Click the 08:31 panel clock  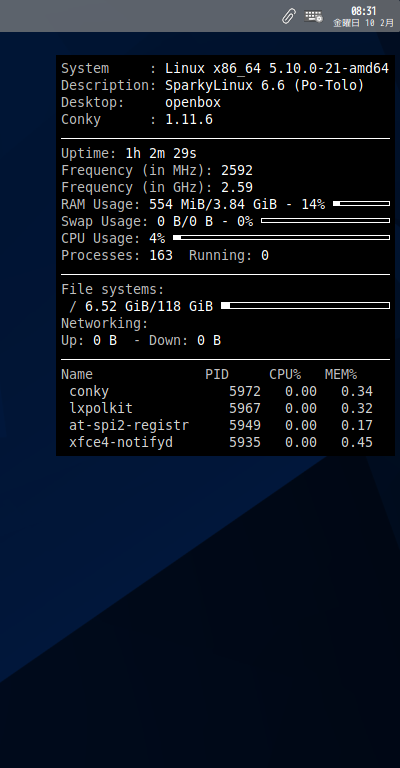(363, 11)
